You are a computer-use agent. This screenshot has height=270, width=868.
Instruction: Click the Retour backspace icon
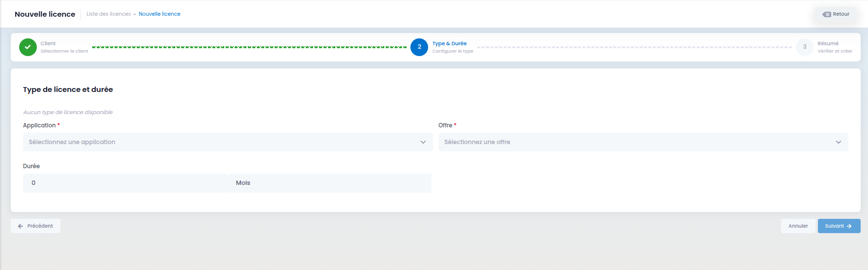[x=827, y=14]
